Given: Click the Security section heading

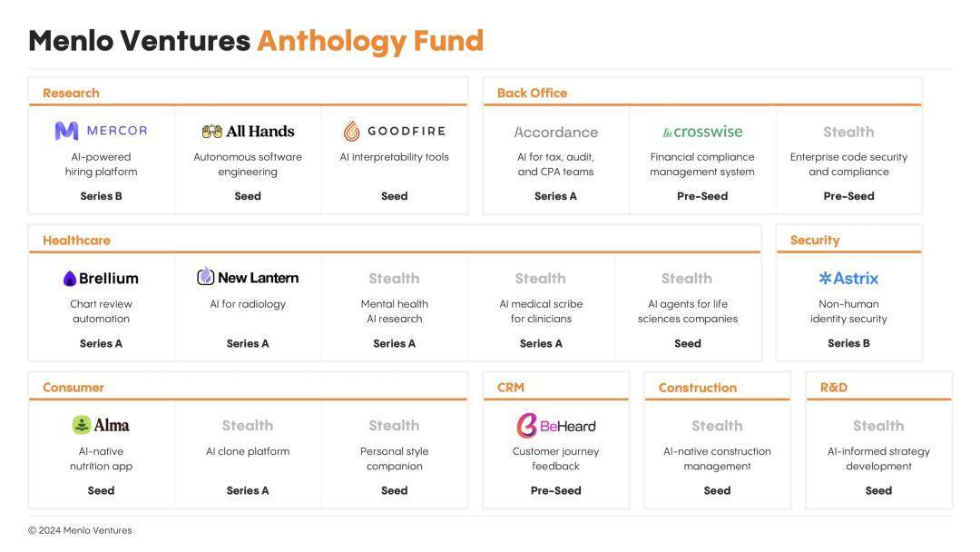Looking at the screenshot, I should pyautogui.click(x=815, y=241).
